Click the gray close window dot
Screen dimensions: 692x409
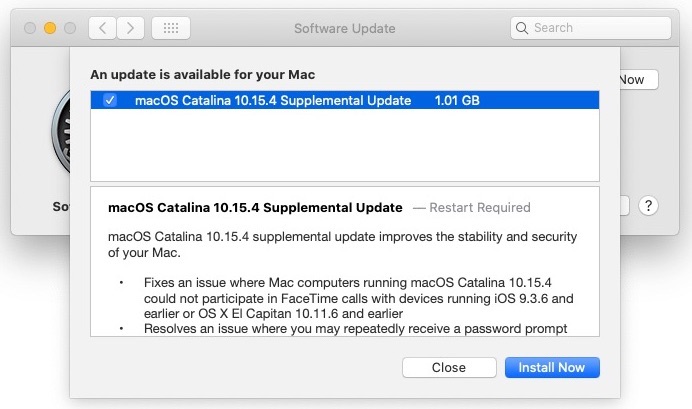(x=30, y=28)
